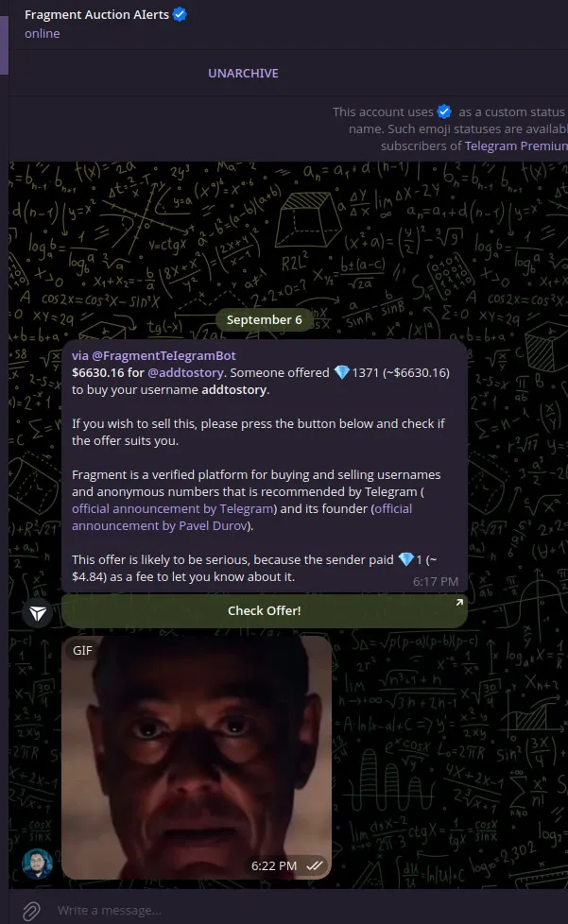Click the read receipt checkmarks on the GIF
The height and width of the screenshot is (924, 568).
[315, 865]
